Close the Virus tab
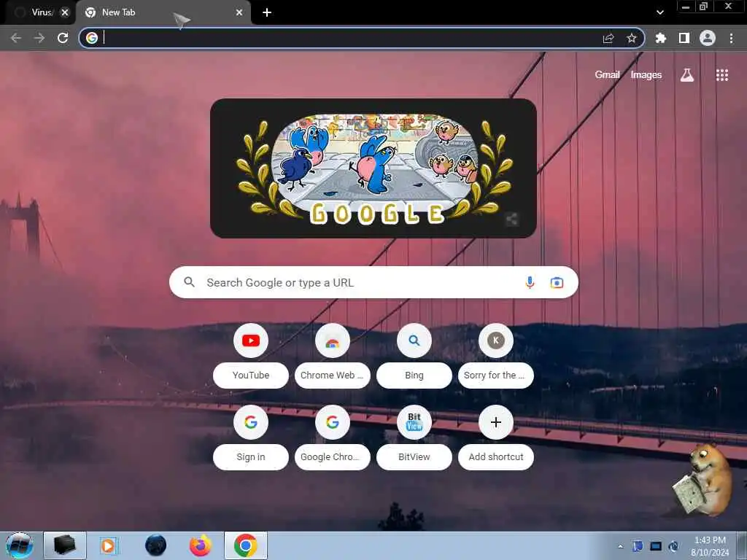747x560 pixels. click(x=65, y=12)
